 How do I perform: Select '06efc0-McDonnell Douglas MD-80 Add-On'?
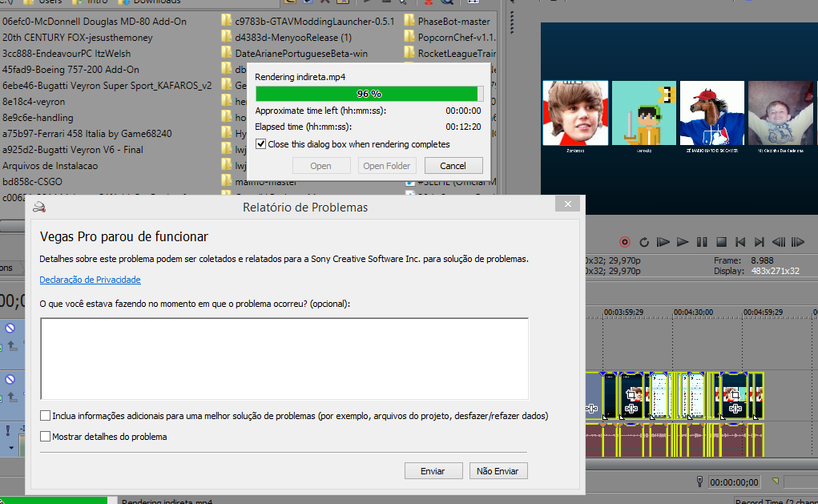95,22
